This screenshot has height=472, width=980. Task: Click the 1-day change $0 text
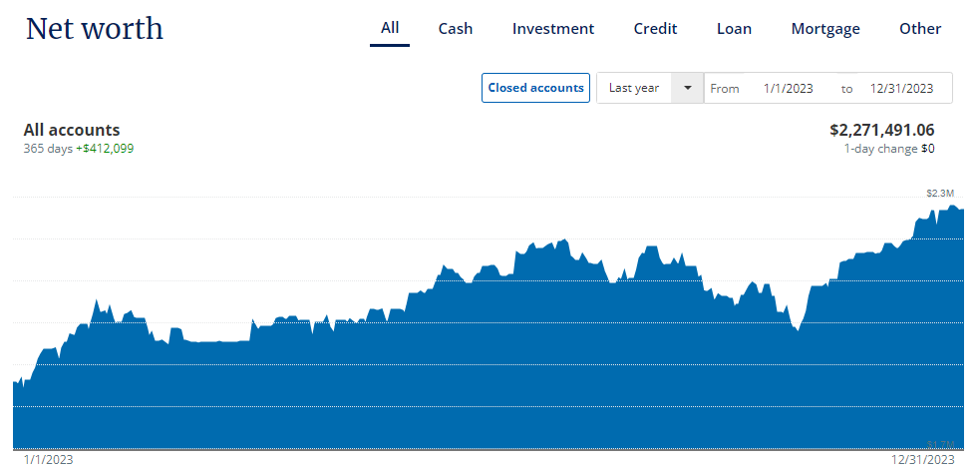tap(889, 149)
